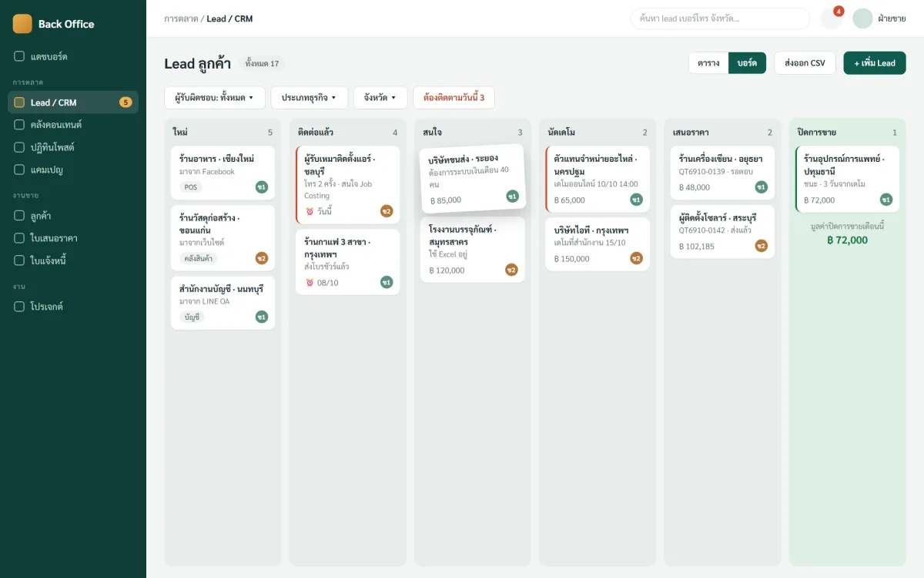Open the Lead / CRM sidebar item
The height and width of the screenshot is (578, 924).
pos(73,102)
